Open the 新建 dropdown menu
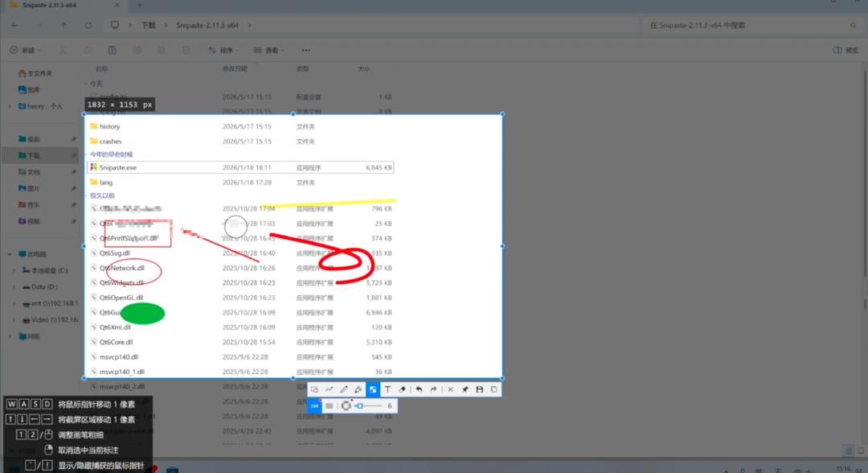 pos(26,51)
